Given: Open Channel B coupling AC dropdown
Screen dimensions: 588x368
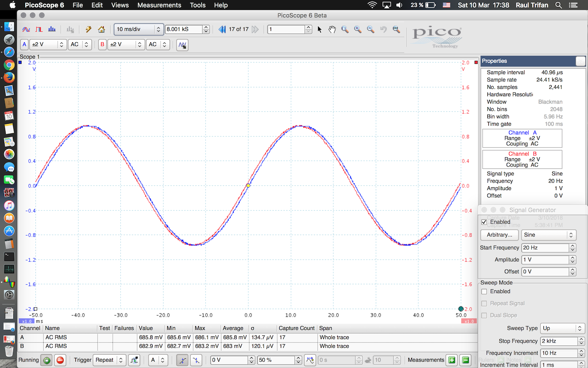Looking at the screenshot, I should coord(158,45).
